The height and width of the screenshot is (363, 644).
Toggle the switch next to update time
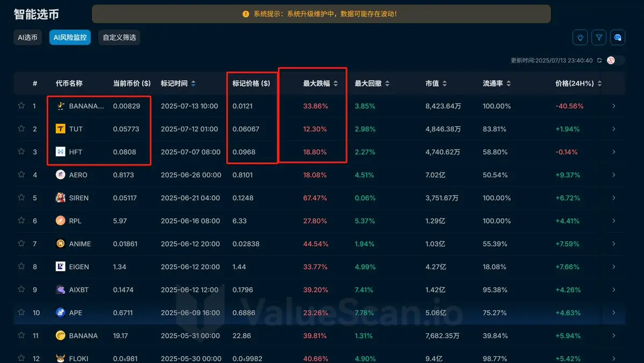[x=615, y=60]
